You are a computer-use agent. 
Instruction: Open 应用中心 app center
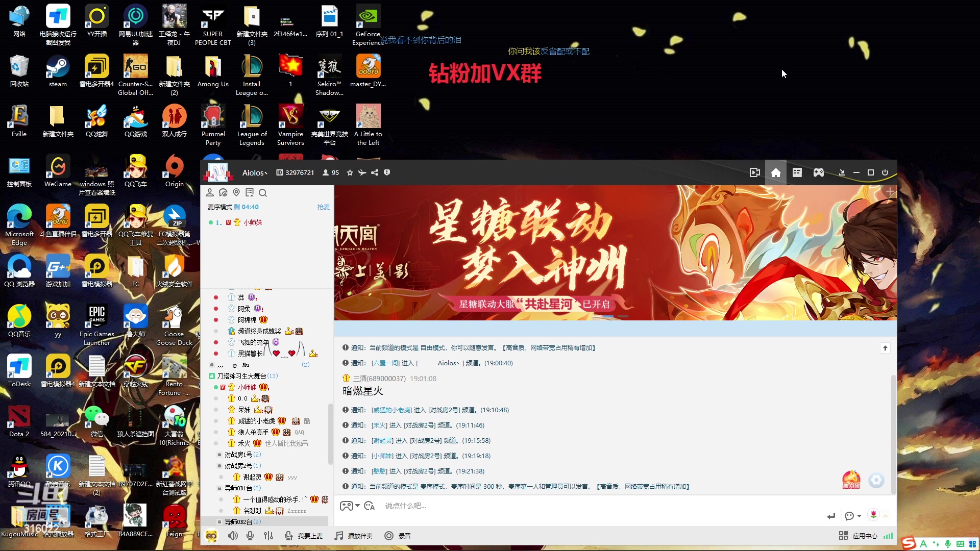coord(859,536)
